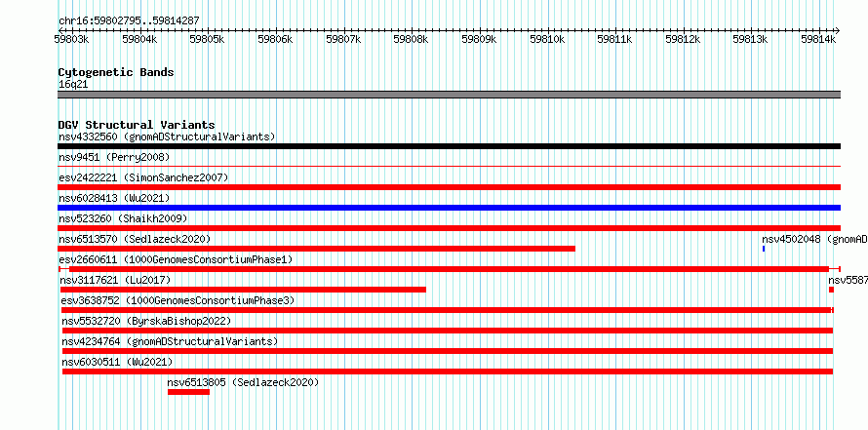The height and width of the screenshot is (430, 868).
Task: Select the red esv2660611 variant bar
Action: [x=449, y=269]
